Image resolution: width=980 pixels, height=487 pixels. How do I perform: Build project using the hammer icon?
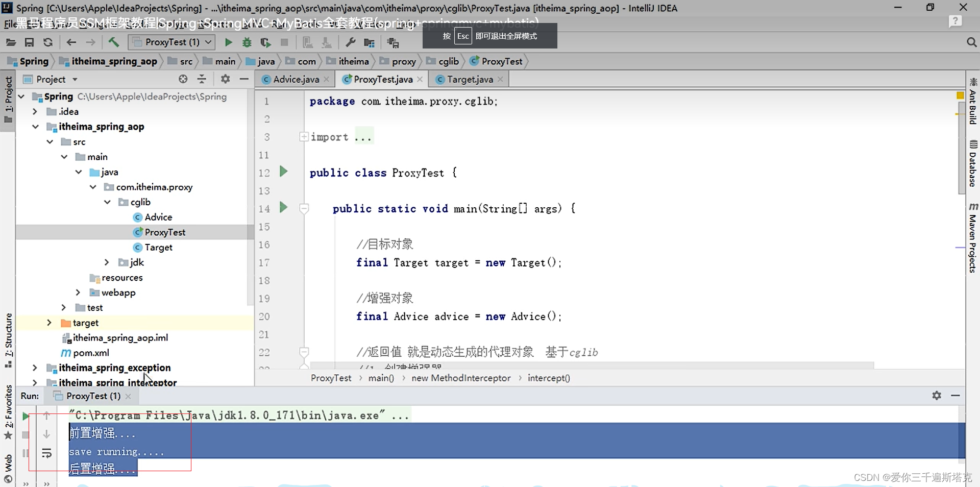[x=114, y=42]
